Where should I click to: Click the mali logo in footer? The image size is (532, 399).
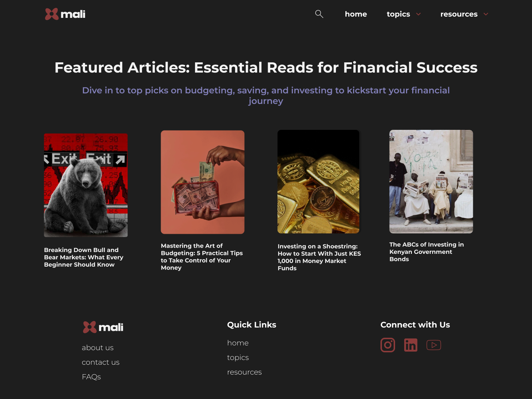pos(103,327)
